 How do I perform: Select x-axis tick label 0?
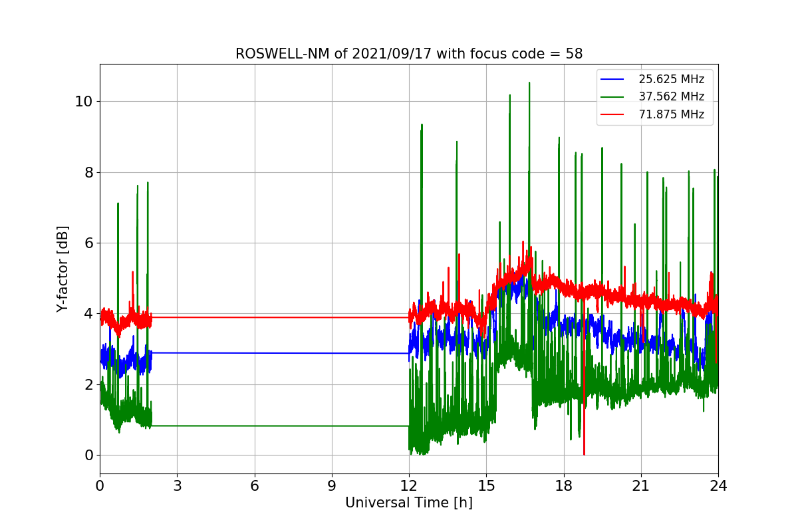click(x=100, y=485)
